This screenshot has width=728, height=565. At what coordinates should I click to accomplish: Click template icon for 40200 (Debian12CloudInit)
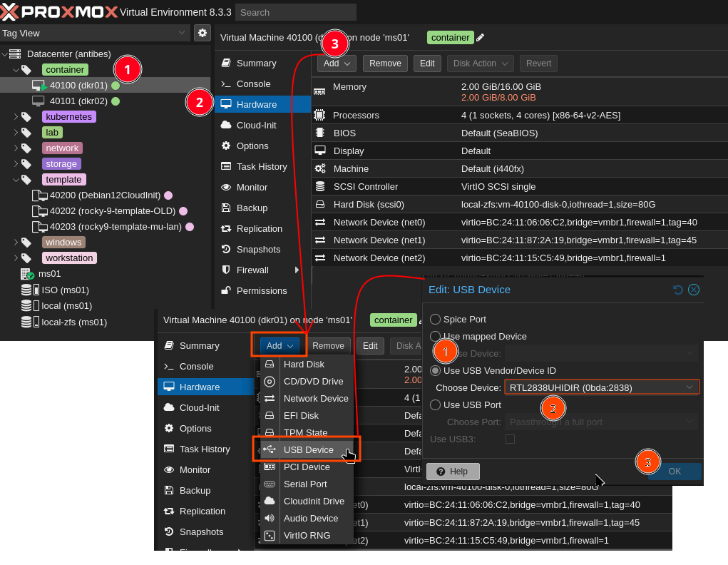(39, 195)
